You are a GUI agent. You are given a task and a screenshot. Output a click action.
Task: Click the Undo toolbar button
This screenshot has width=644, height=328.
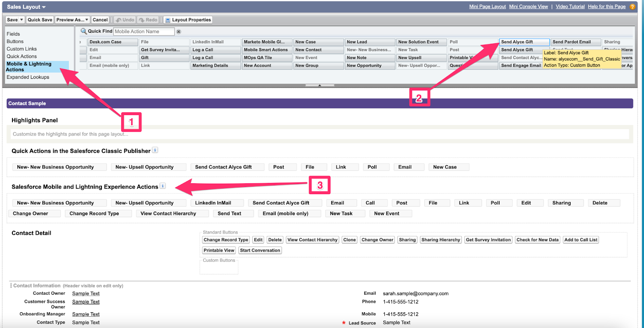click(x=125, y=20)
